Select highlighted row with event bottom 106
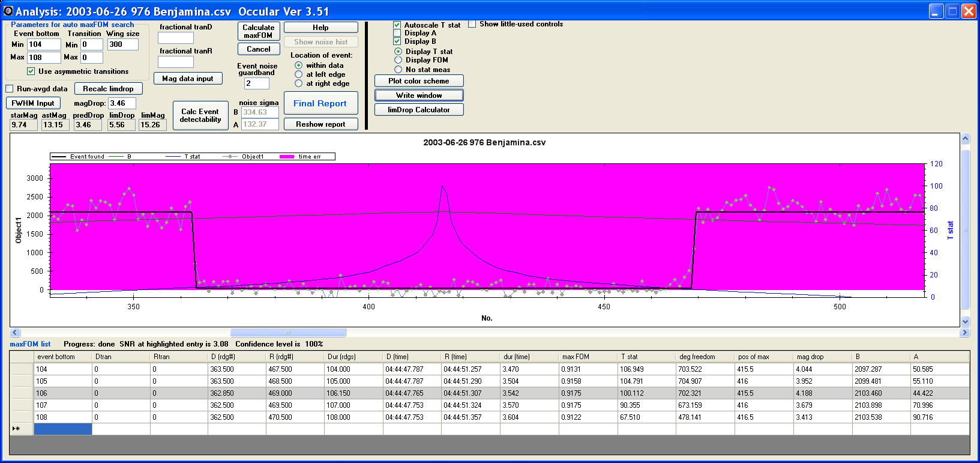 (490, 393)
